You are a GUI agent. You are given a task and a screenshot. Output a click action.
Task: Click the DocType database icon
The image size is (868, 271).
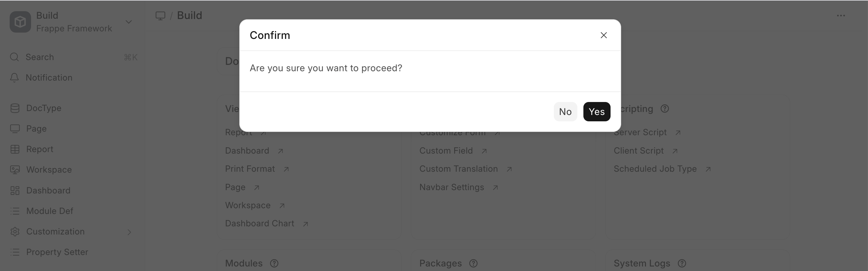[15, 108]
